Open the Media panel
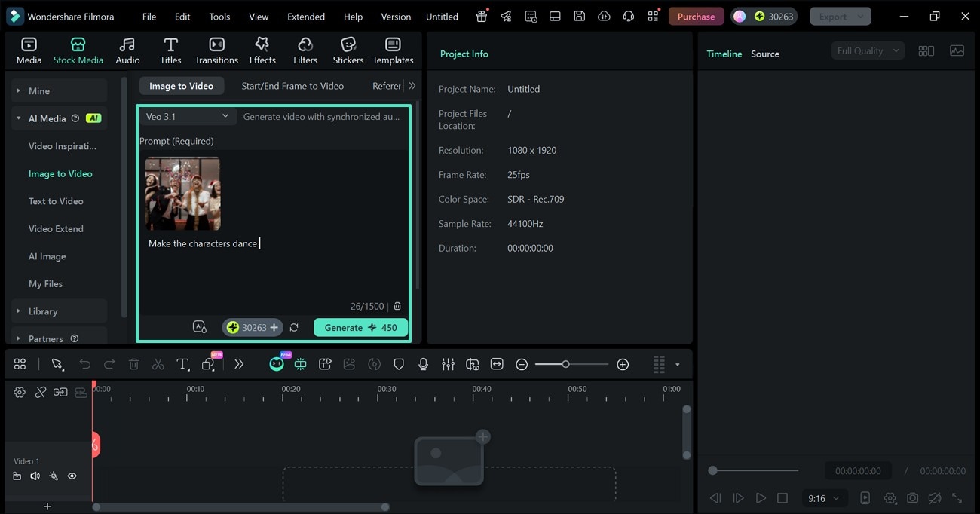The image size is (980, 514). 29,50
